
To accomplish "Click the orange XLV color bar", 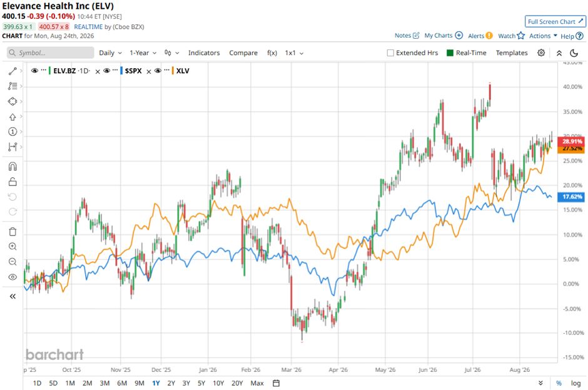I will [173, 71].
